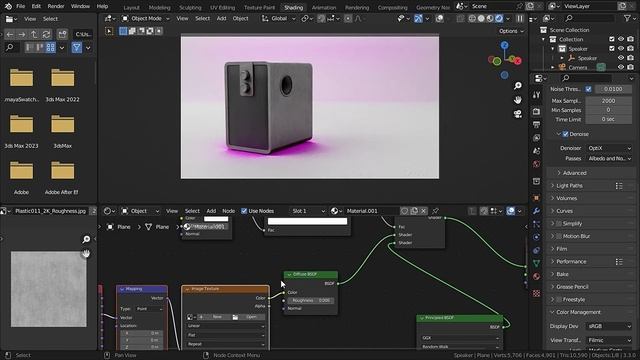Open the Object Mode dropdown
The image size is (640, 360).
tap(146, 19)
